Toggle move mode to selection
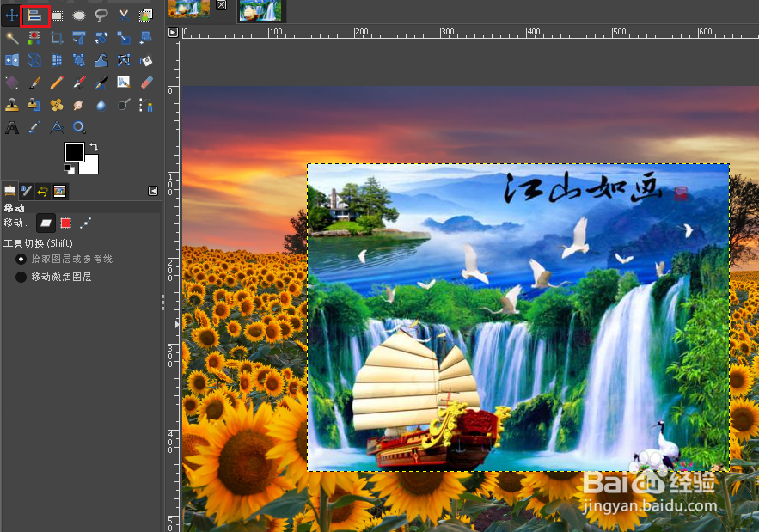 tap(64, 223)
